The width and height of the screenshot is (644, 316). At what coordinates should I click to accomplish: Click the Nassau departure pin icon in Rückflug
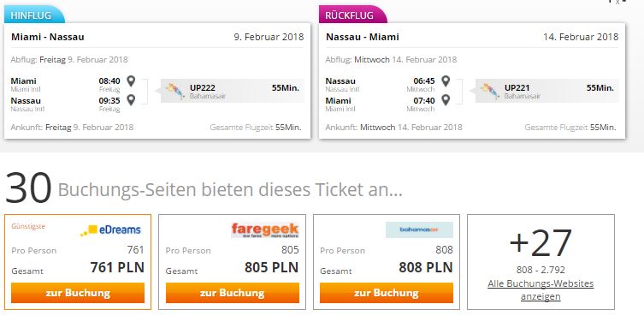point(446,81)
